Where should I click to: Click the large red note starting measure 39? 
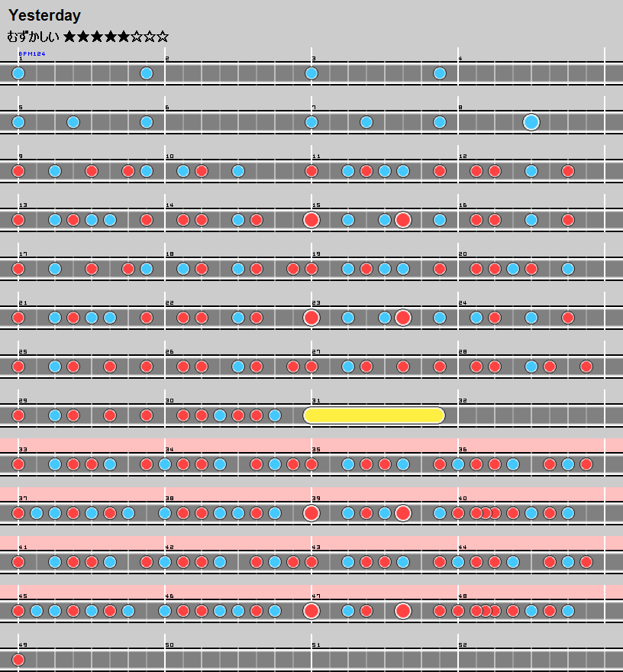click(x=311, y=513)
